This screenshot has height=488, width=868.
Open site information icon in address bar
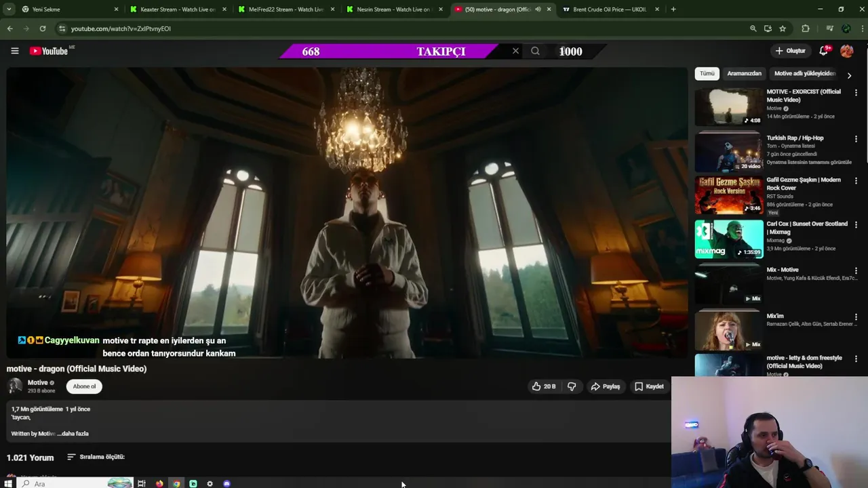(62, 28)
